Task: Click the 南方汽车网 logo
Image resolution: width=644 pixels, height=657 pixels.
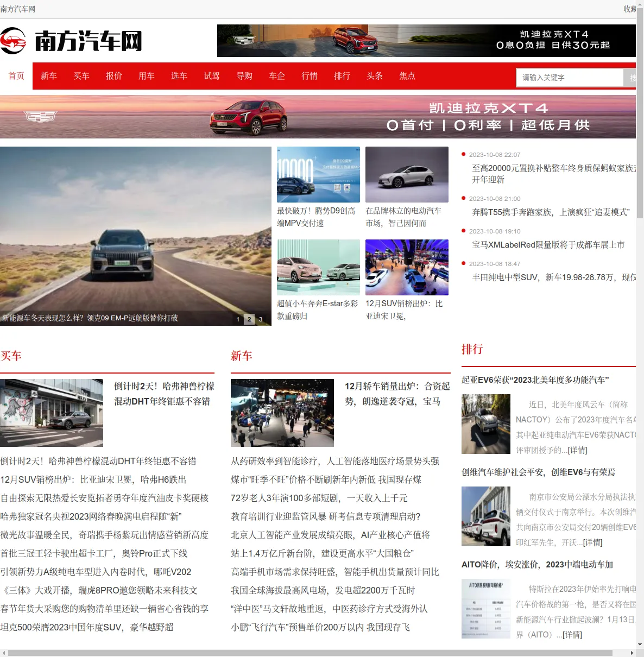Action: click(71, 41)
